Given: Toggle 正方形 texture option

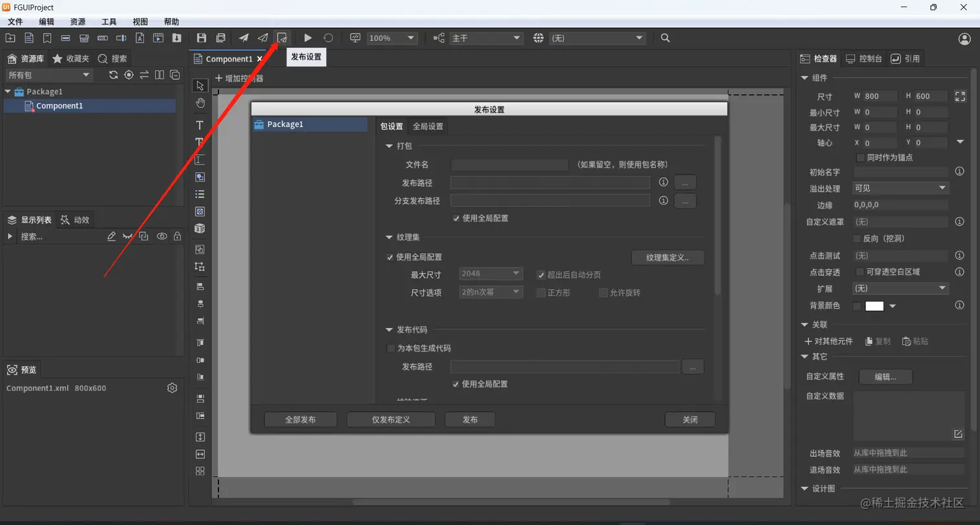Looking at the screenshot, I should (x=542, y=292).
